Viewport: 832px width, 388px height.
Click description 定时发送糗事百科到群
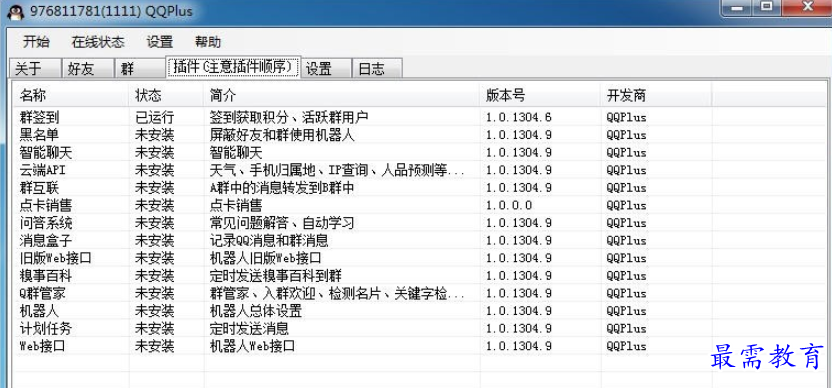tap(276, 275)
